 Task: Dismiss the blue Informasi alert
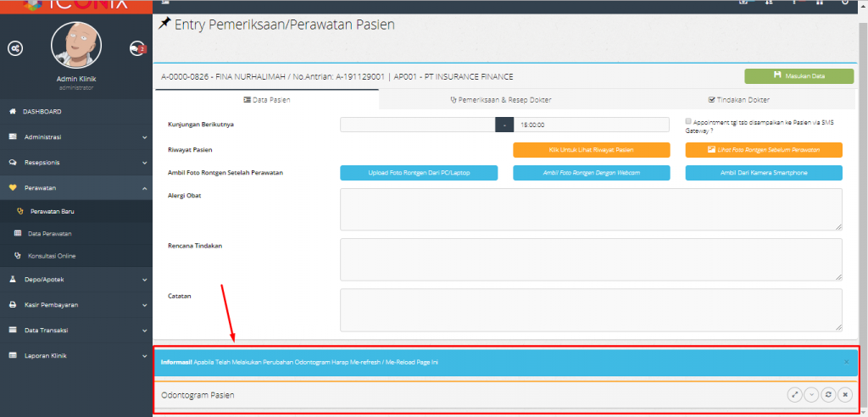846,362
